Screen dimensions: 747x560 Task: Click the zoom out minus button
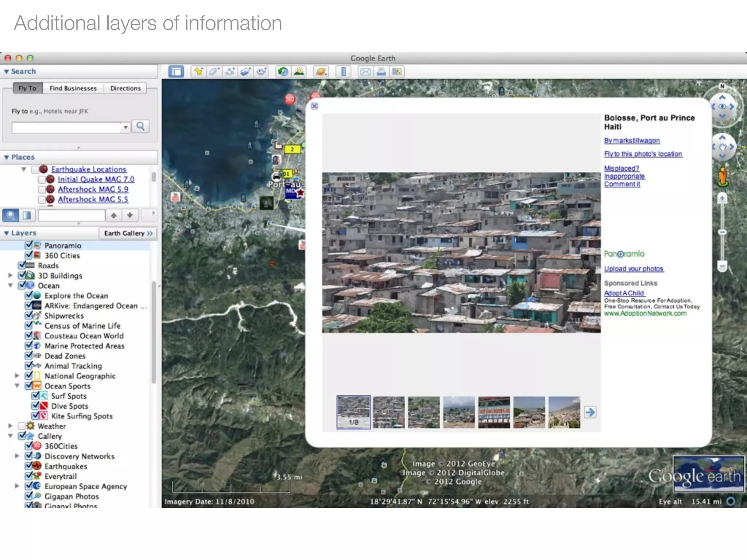pos(722,266)
